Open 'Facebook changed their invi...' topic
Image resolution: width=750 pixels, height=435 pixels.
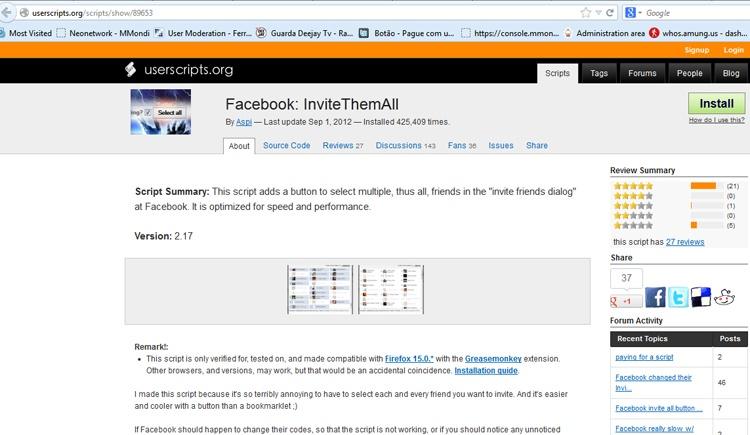tap(653, 382)
